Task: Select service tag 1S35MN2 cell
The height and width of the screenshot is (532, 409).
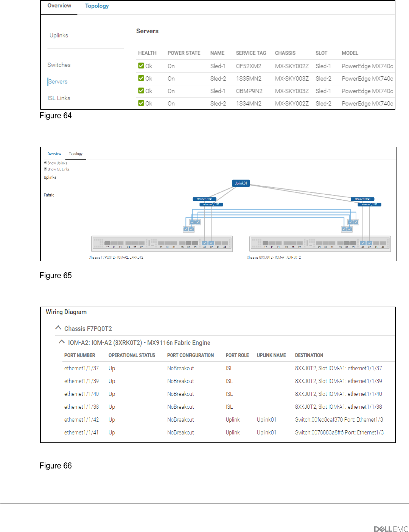Action: coord(249,78)
